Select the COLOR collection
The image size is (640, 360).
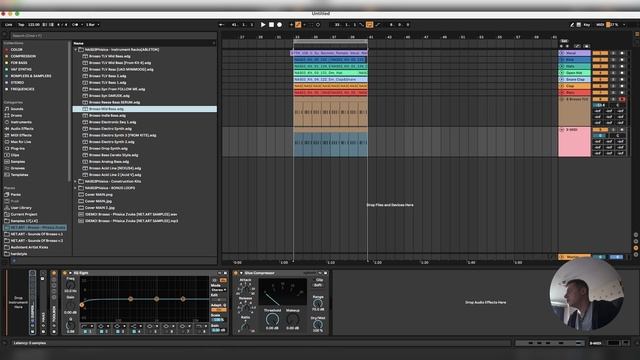coord(16,49)
